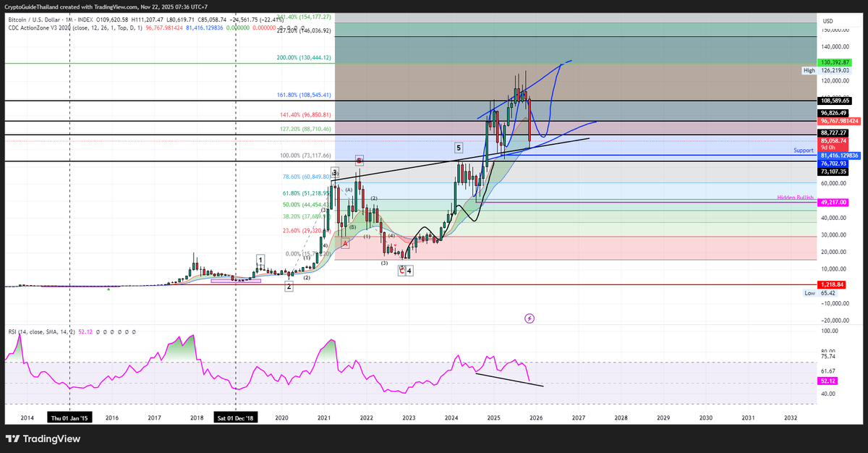868x453 pixels.
Task: Click the 81,416.129836 blue price label
Action: click(x=839, y=156)
